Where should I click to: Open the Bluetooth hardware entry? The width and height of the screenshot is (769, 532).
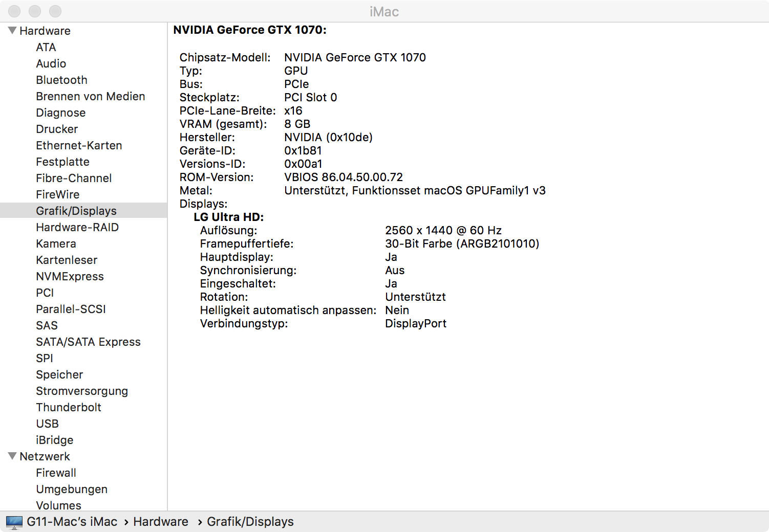[x=61, y=80]
